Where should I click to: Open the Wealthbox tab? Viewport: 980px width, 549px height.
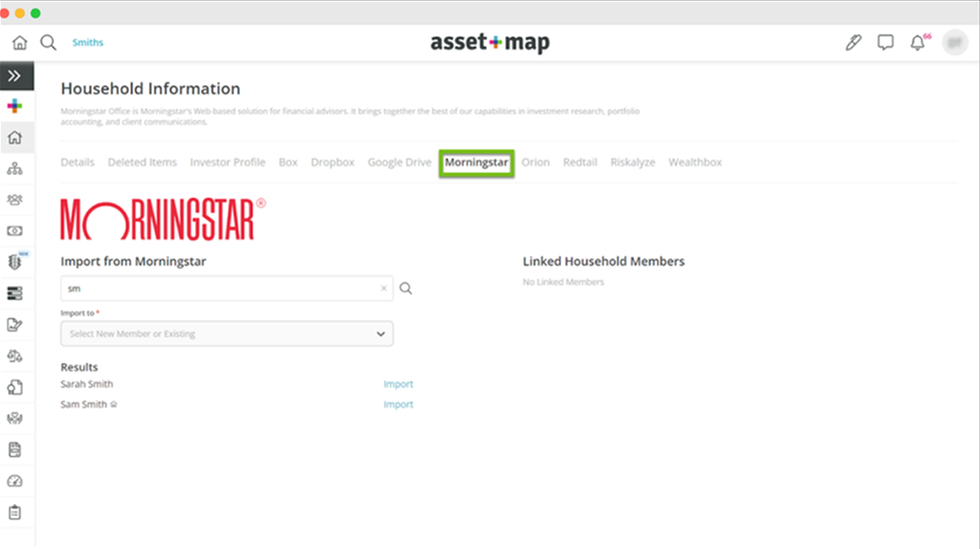click(x=695, y=162)
